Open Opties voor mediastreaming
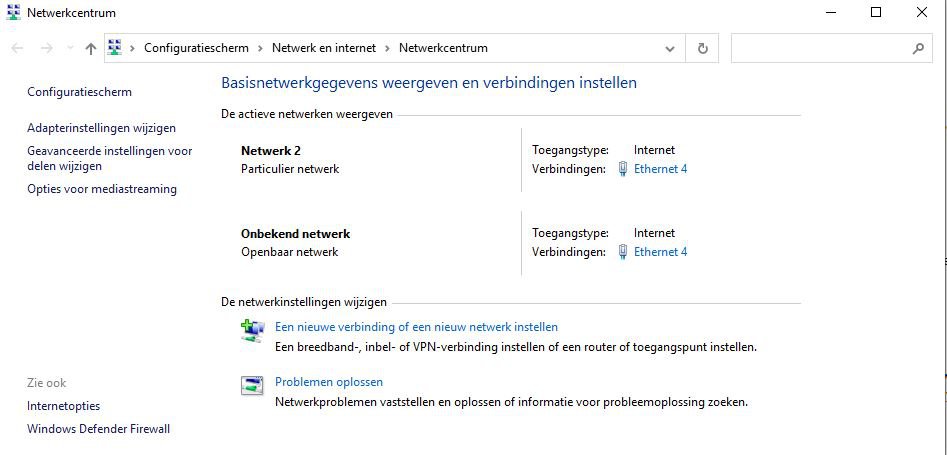 pos(102,189)
